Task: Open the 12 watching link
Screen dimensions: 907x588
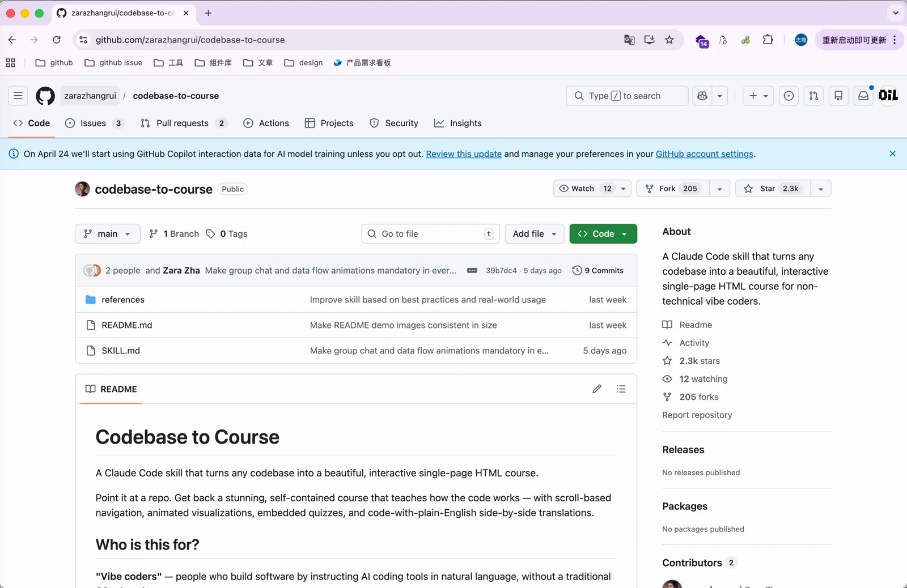Action: click(695, 379)
